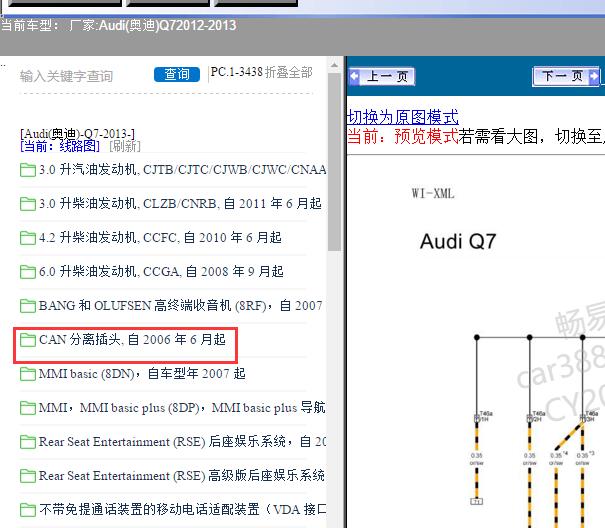Open folder icon for RSE 后座娱乐系统
This screenshot has width=605, height=528.
pos(28,441)
